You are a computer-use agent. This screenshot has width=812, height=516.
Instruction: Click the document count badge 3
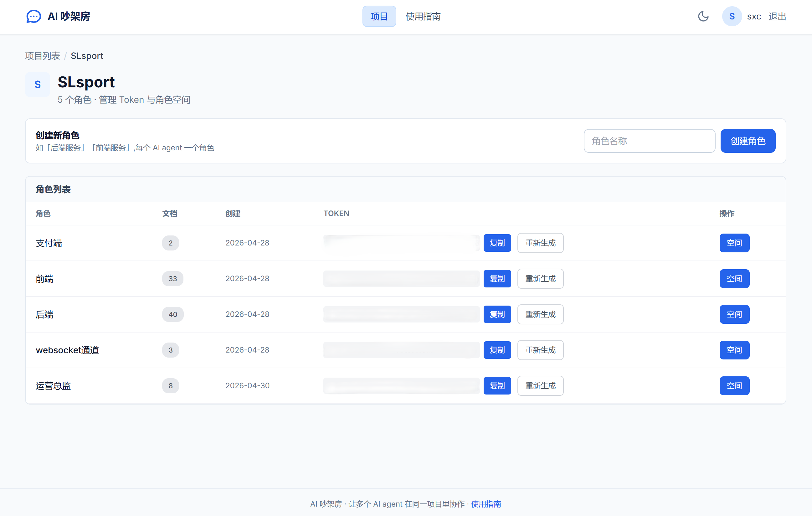point(170,350)
